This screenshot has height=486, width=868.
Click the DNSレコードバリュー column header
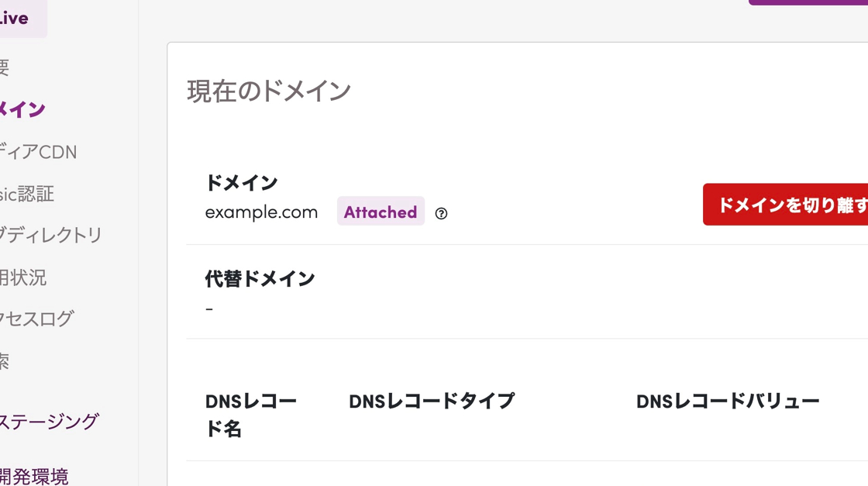[x=728, y=401]
